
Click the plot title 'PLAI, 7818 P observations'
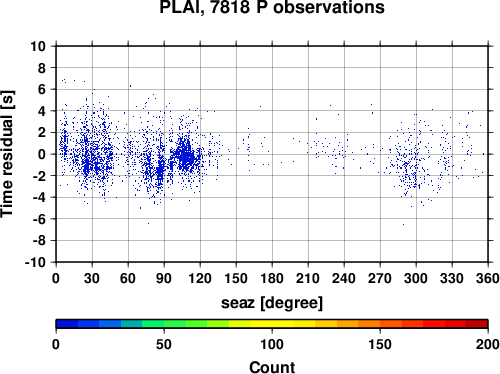point(272,7)
